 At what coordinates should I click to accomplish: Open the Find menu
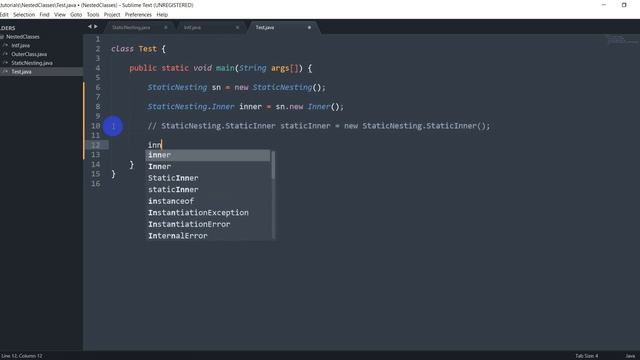pyautogui.click(x=44, y=14)
